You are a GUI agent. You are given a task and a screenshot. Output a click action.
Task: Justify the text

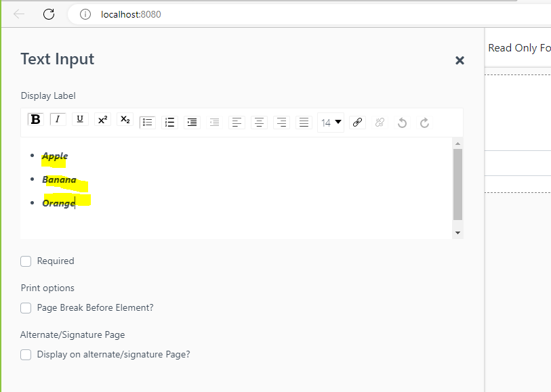[x=304, y=123]
